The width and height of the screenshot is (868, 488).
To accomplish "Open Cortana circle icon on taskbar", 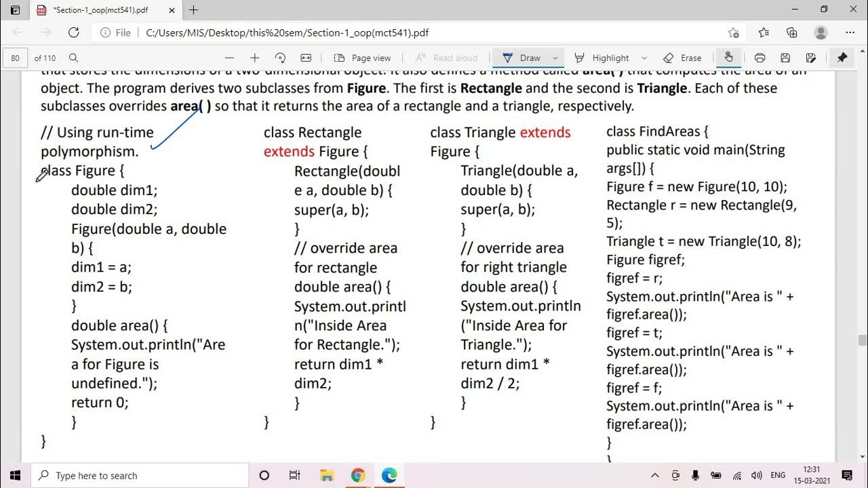I will [x=264, y=475].
